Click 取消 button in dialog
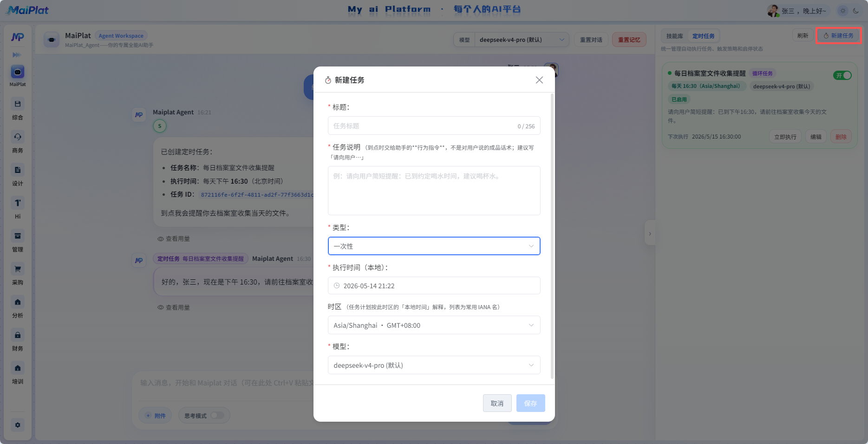This screenshot has height=444, width=868. tap(497, 403)
